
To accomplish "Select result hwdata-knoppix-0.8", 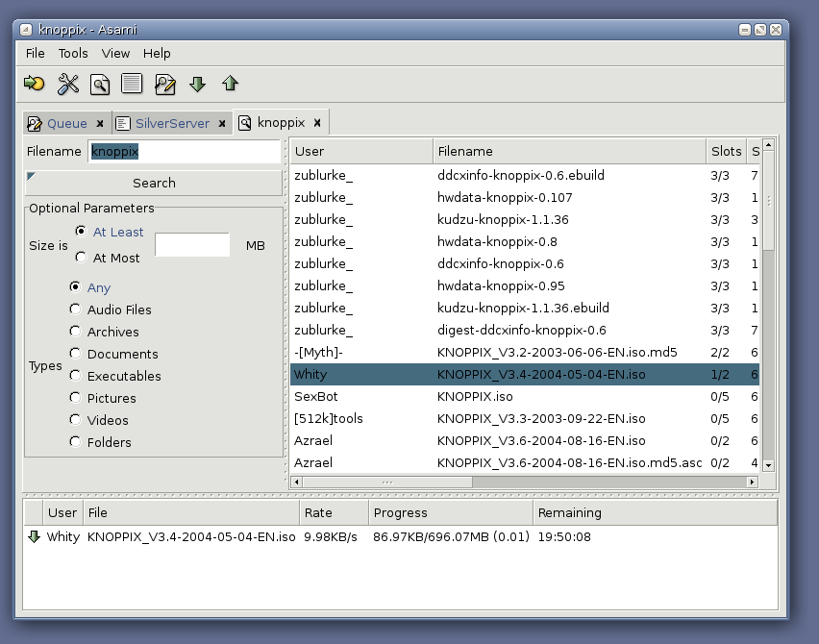I will coord(525,242).
